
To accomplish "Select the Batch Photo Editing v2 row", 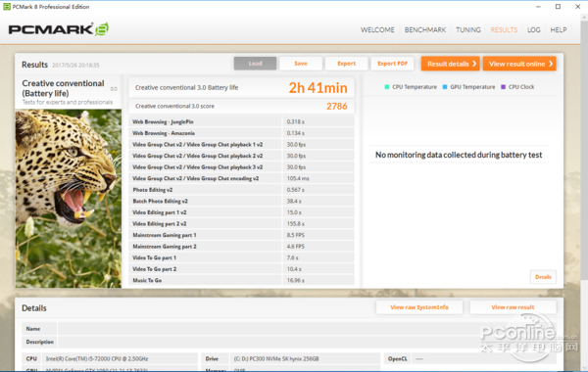I will pos(241,201).
